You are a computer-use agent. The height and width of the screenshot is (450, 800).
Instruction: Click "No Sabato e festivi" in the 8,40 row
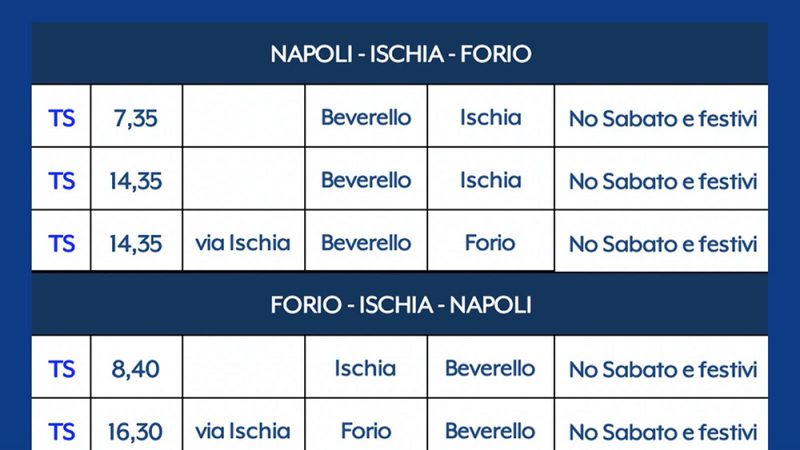[662, 370]
